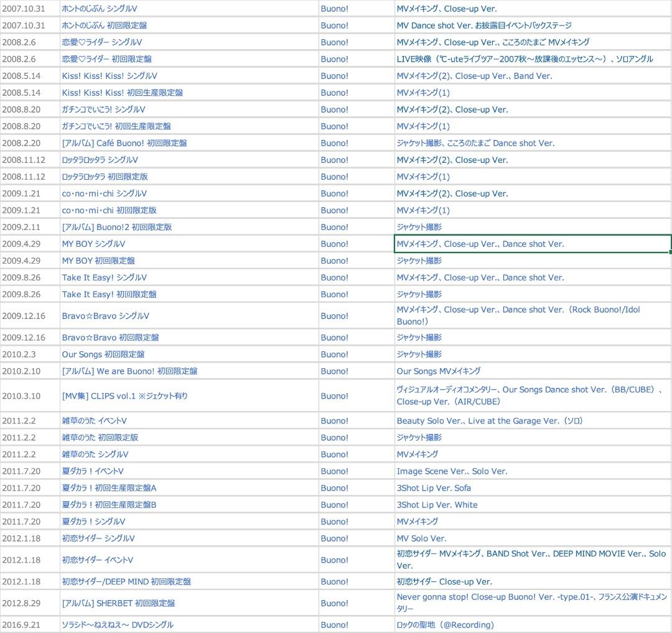This screenshot has width=672, height=633.
Task: Click the date cell 2010.3.10
Action: pyautogui.click(x=30, y=395)
